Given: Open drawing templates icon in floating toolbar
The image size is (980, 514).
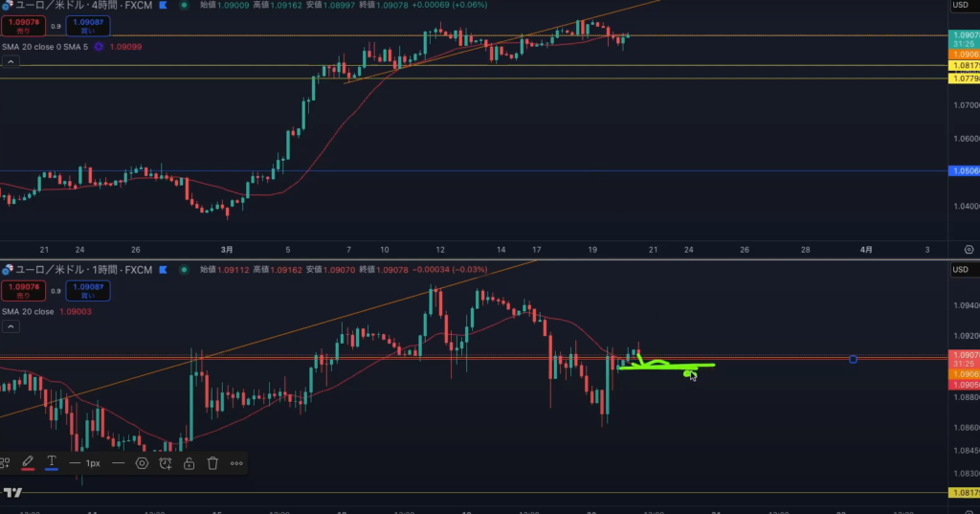Looking at the screenshot, I should pos(5,463).
